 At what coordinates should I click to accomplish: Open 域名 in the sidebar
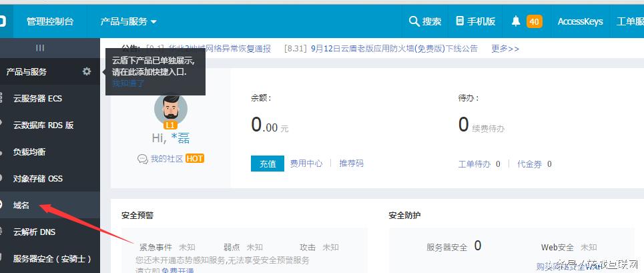tap(50, 206)
